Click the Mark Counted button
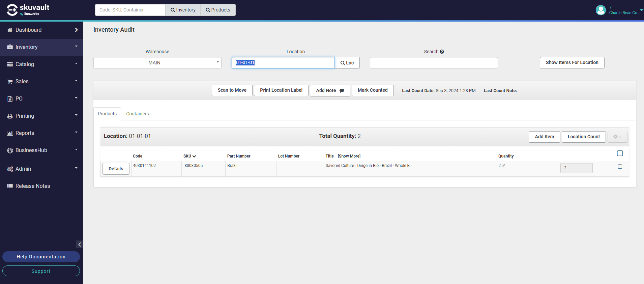The width and height of the screenshot is (644, 284). coord(373,90)
